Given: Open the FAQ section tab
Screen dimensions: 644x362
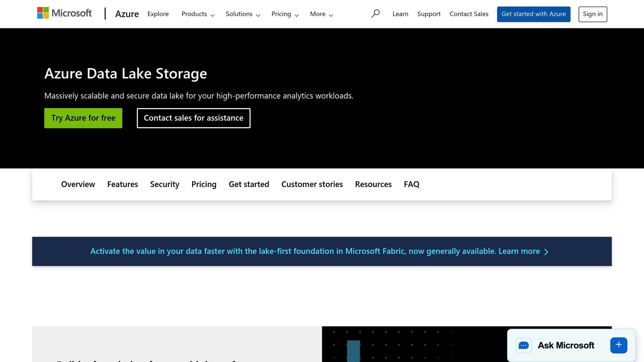Looking at the screenshot, I should [x=411, y=184].
